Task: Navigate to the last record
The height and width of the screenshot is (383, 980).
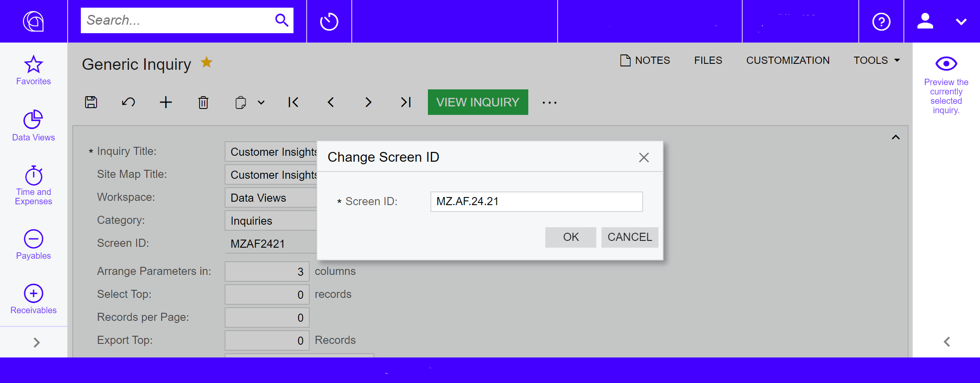Action: pos(405,102)
